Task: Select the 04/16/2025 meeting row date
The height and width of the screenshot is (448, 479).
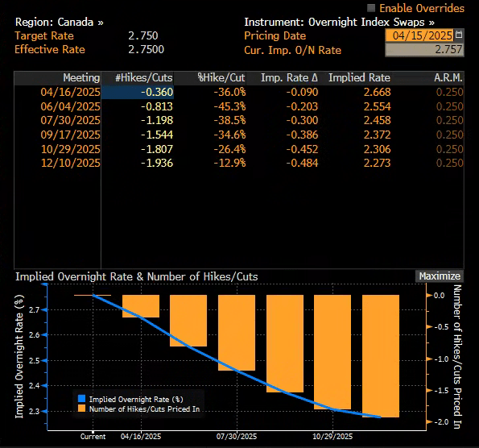Action: pos(70,93)
